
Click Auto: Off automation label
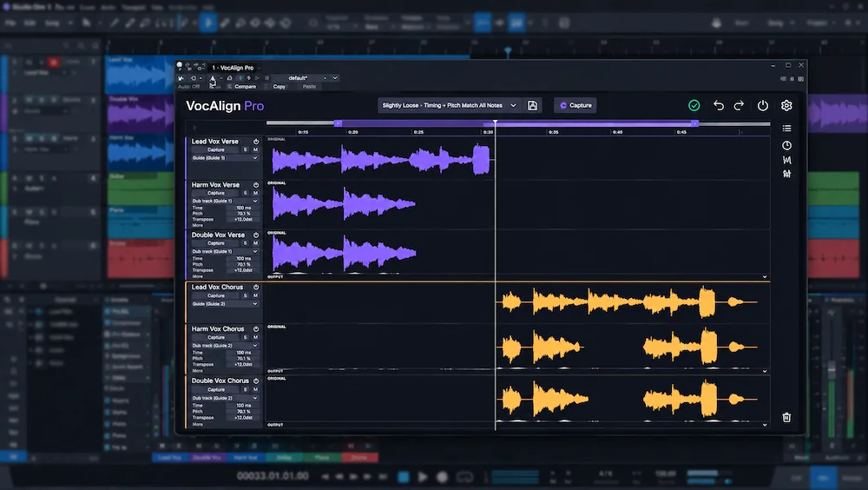tap(188, 87)
